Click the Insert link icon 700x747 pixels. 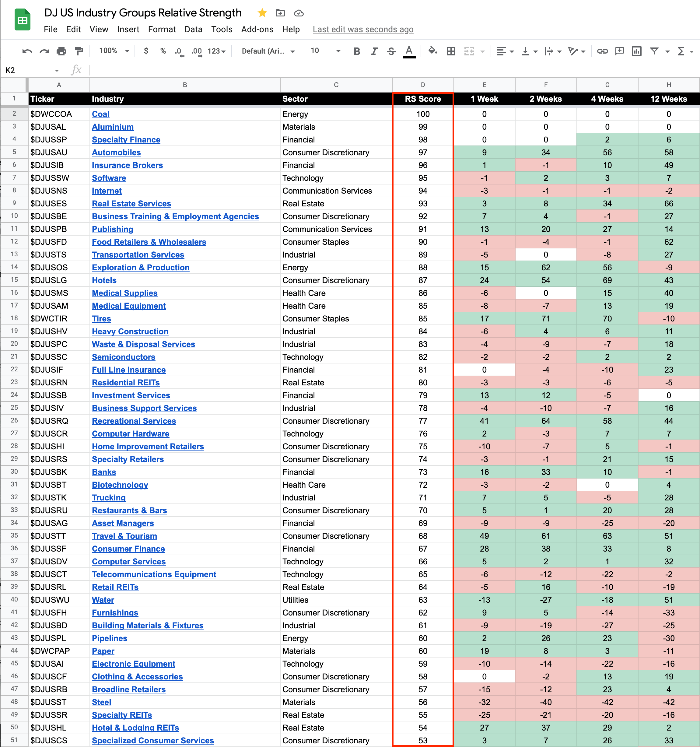coord(602,51)
